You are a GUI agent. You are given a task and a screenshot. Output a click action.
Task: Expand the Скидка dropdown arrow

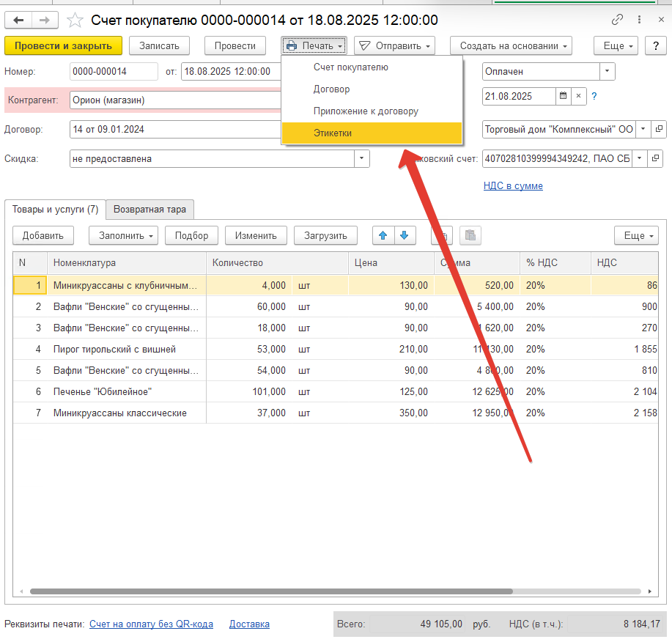coord(362,158)
